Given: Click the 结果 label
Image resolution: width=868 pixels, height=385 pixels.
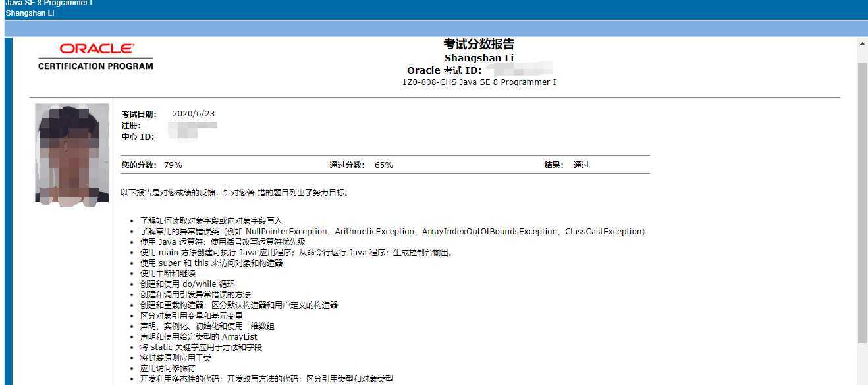Looking at the screenshot, I should (554, 165).
